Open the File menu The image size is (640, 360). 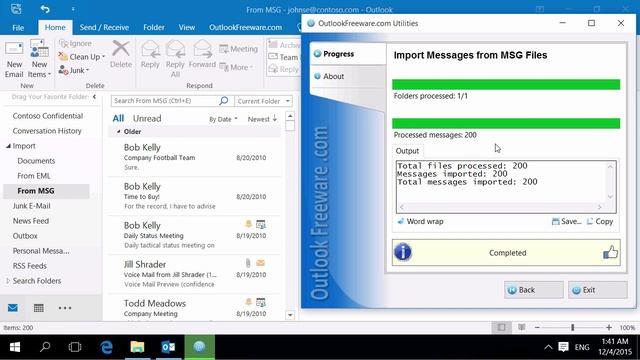pos(18,28)
